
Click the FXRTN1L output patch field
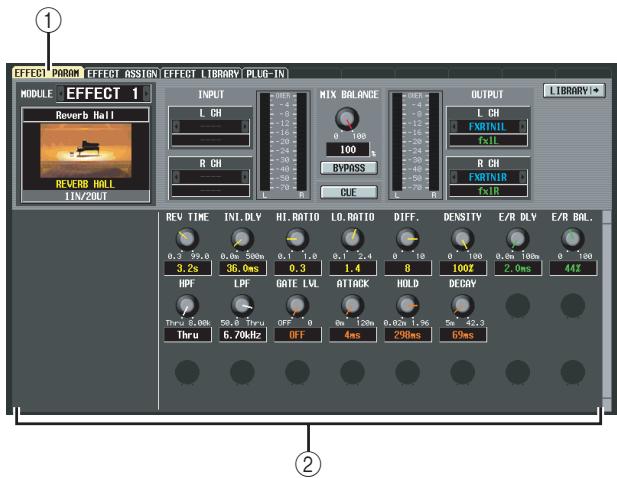(x=488, y=127)
